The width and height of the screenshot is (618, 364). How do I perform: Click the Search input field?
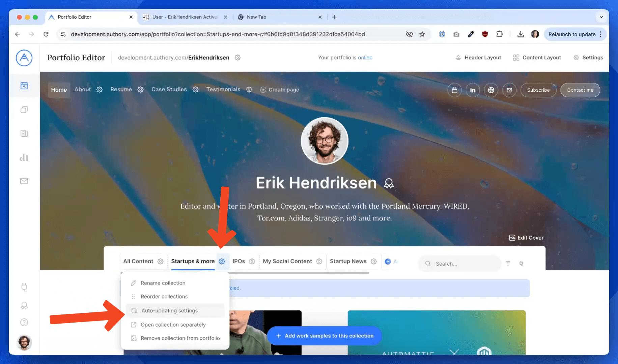459,264
